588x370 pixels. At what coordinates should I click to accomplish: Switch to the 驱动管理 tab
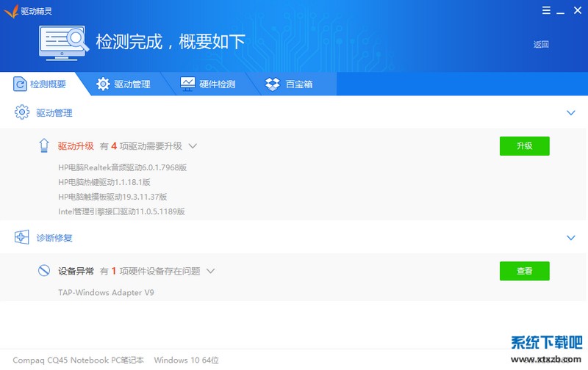(123, 84)
